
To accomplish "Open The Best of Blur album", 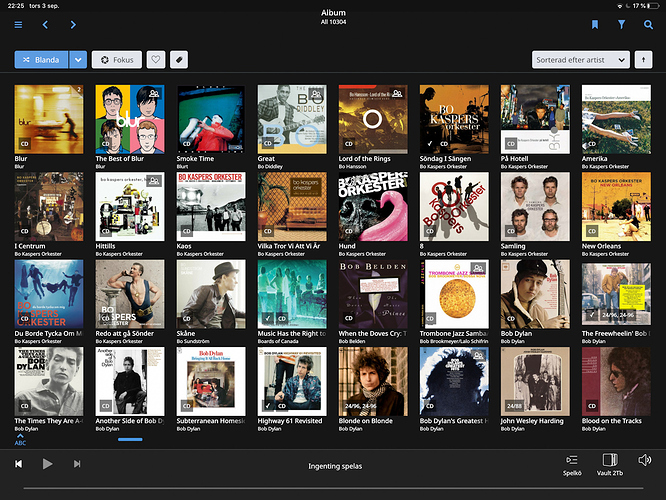I will click(130, 119).
